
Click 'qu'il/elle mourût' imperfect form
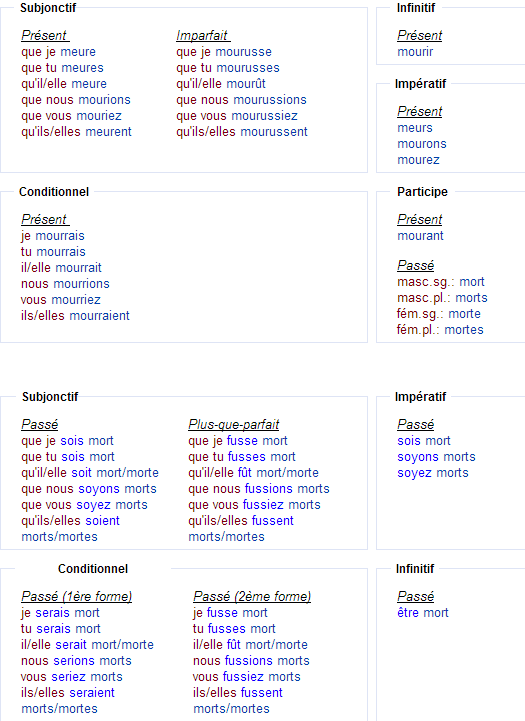point(221,84)
